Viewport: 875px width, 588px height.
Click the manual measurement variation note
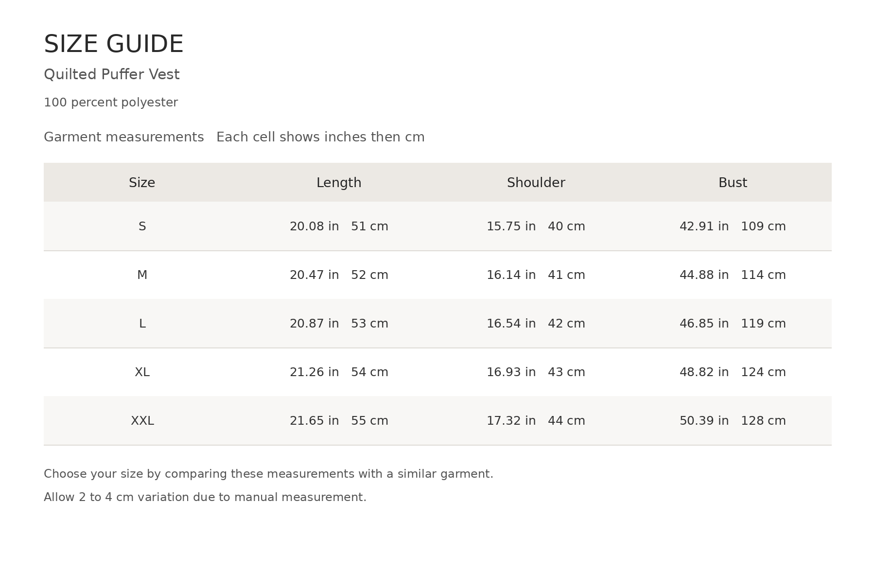click(205, 497)
